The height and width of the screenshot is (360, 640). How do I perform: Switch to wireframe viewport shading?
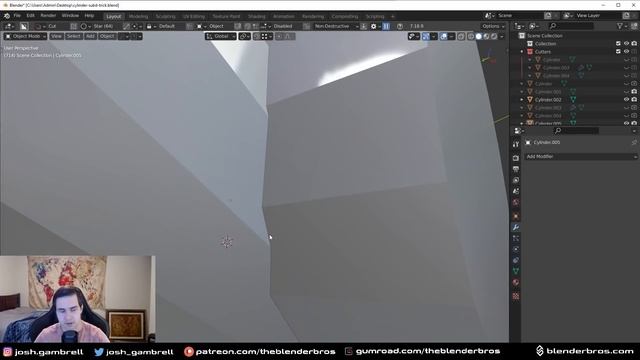[471, 36]
